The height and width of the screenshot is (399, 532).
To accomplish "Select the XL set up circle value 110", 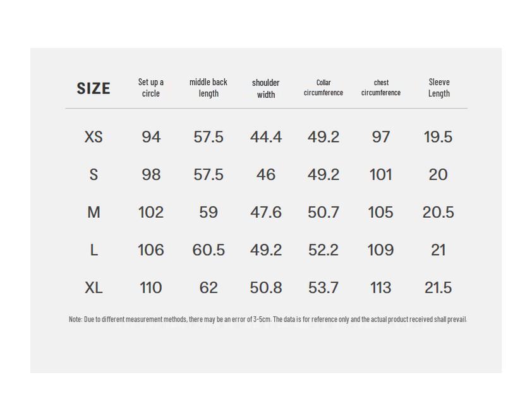I will click(151, 288).
